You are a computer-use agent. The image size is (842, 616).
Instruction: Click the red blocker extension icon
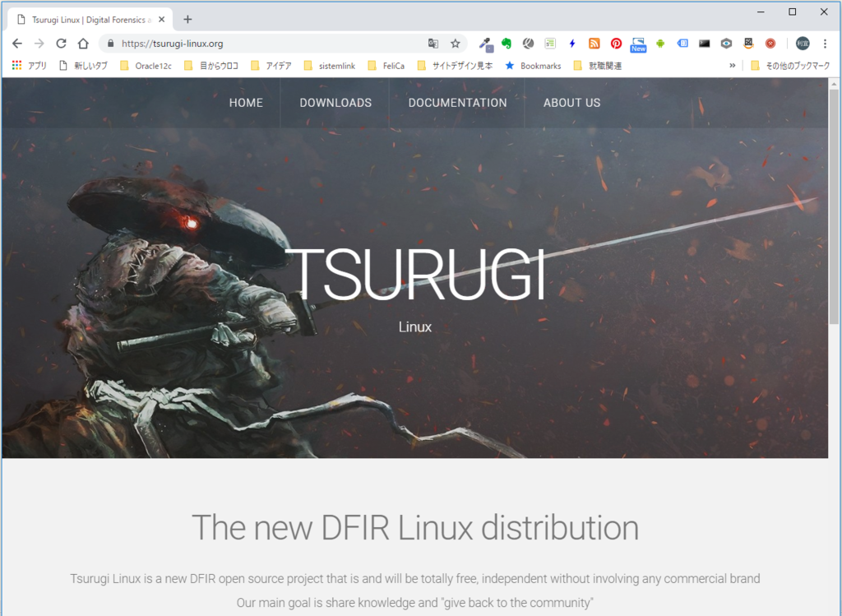769,44
